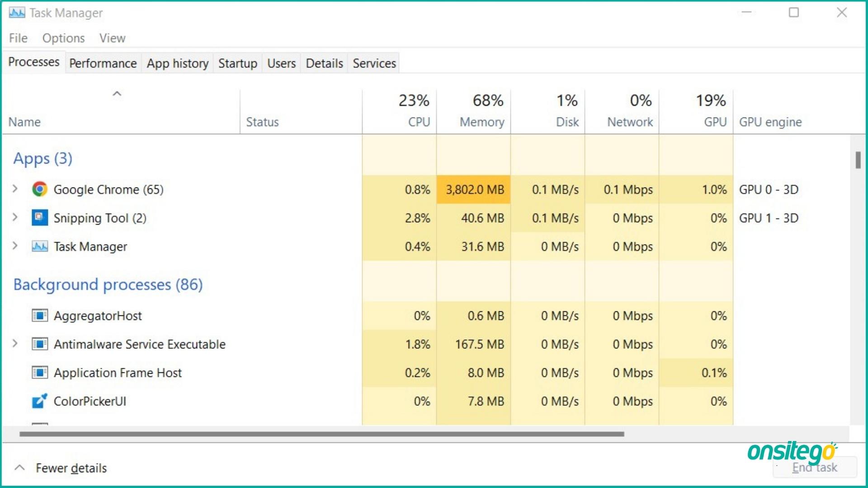Select the Application Frame Host icon
The width and height of the screenshot is (868, 488).
40,372
